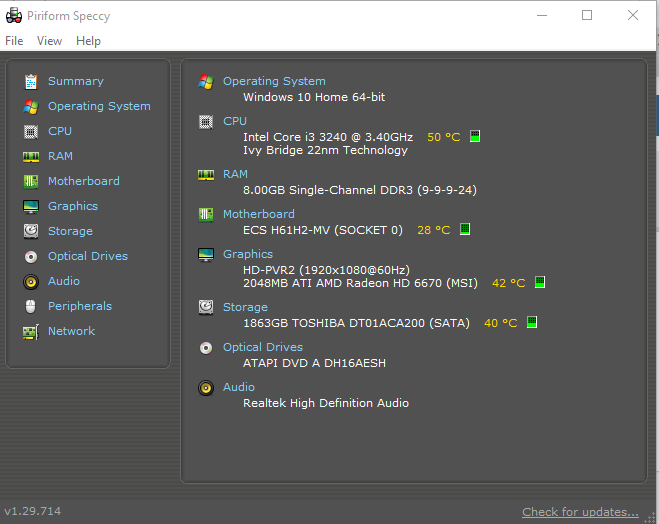
Task: Click the RAM stick icon in sidebar
Action: click(x=31, y=157)
